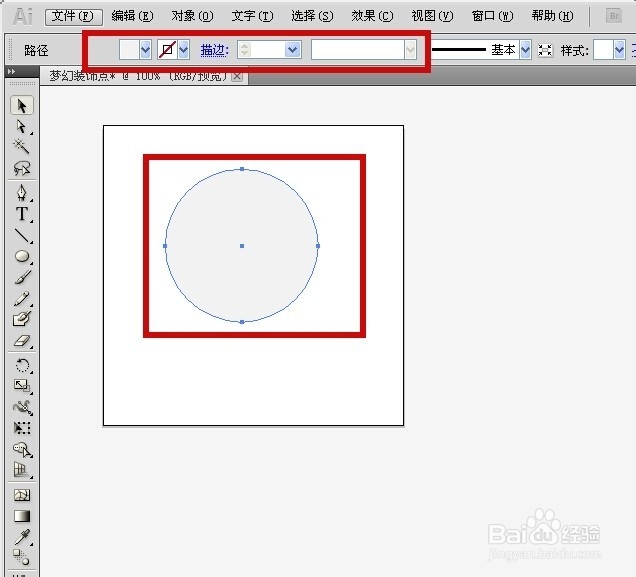Select the Pencil tool
The image size is (636, 577).
click(21, 298)
